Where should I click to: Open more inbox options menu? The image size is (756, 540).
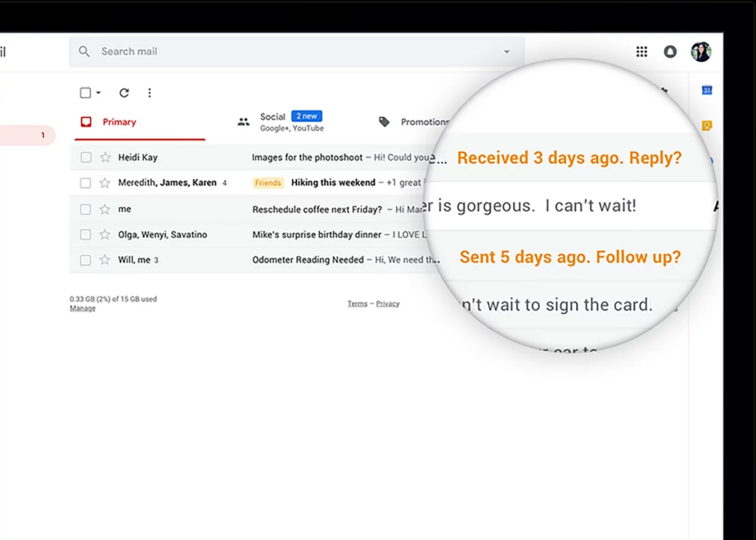(149, 92)
